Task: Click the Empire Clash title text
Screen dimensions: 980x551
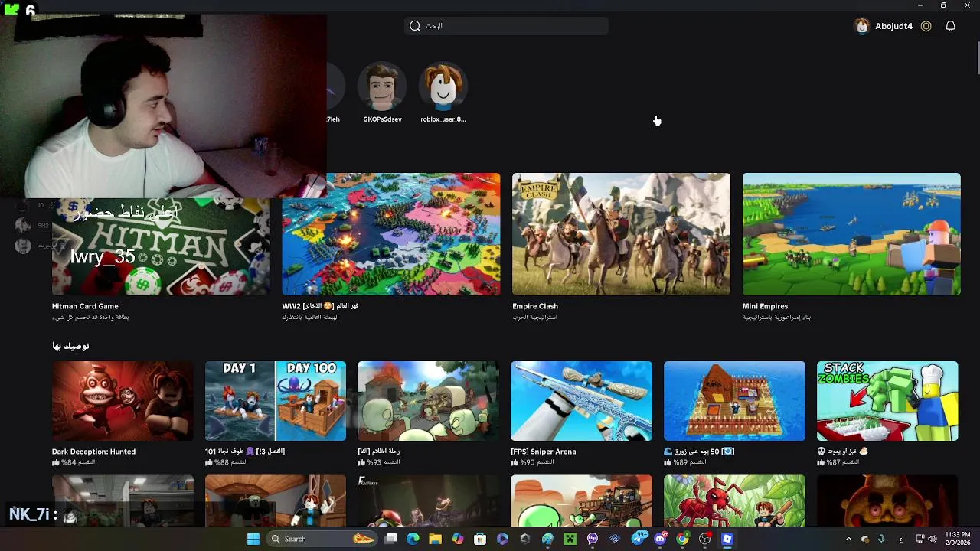Action: pyautogui.click(x=535, y=306)
